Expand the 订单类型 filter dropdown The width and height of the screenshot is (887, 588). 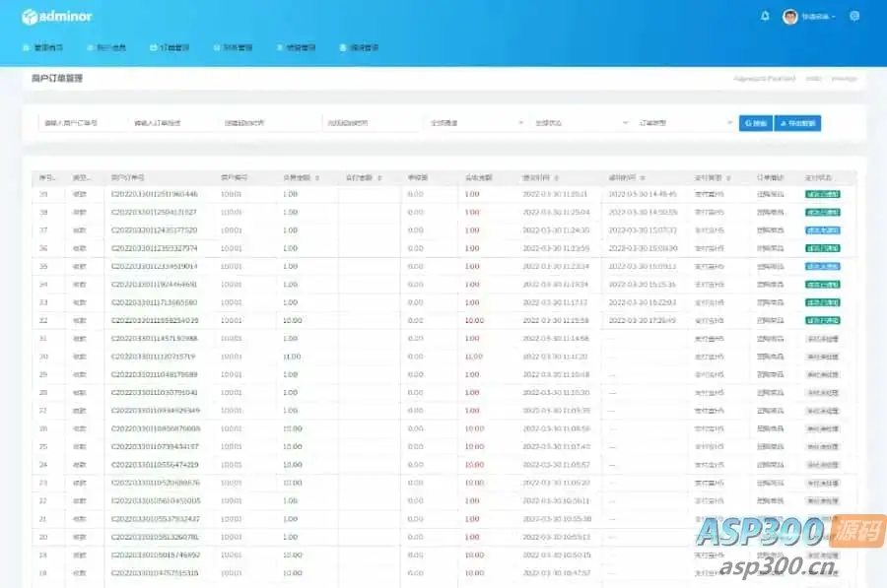click(x=685, y=123)
